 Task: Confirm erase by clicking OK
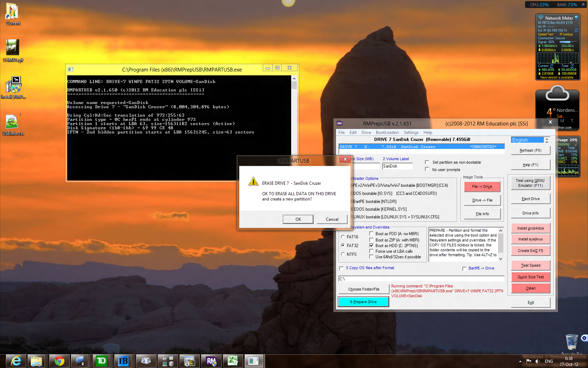pyautogui.click(x=298, y=219)
